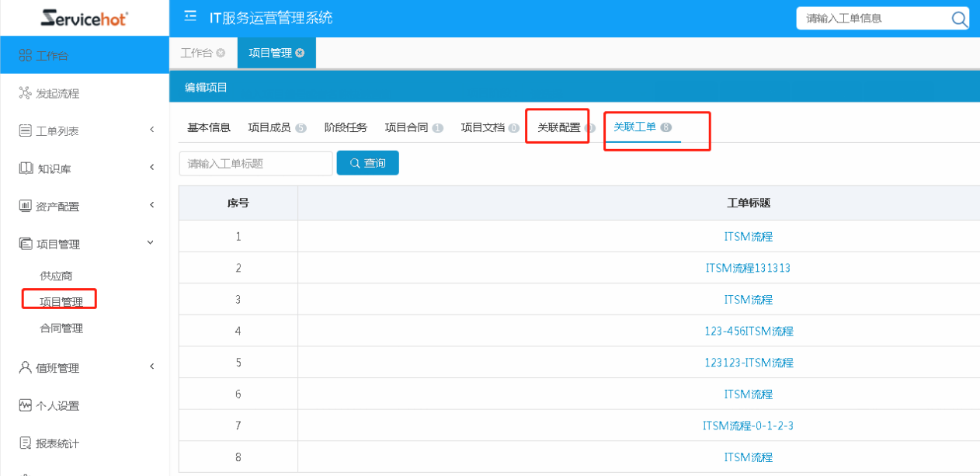The width and height of the screenshot is (980, 476).
Task: Close the 工作台 tab
Action: tap(221, 53)
